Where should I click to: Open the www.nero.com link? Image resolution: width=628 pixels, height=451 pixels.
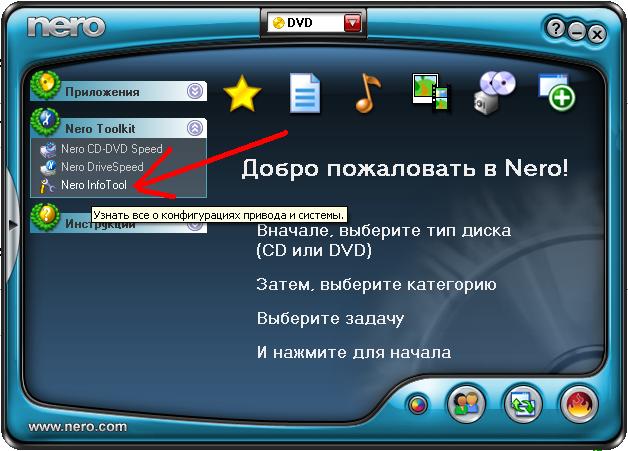coord(78,427)
